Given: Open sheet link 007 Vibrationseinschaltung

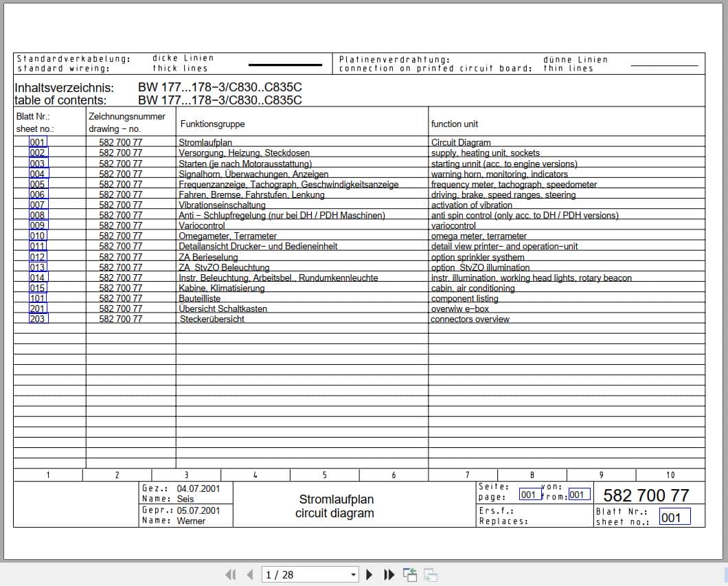Looking at the screenshot, I should [x=38, y=205].
